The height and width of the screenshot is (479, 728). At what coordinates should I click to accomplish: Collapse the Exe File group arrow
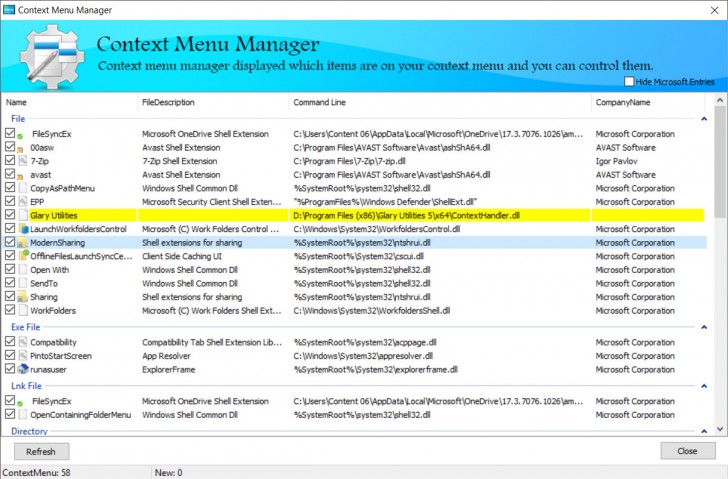[704, 327]
